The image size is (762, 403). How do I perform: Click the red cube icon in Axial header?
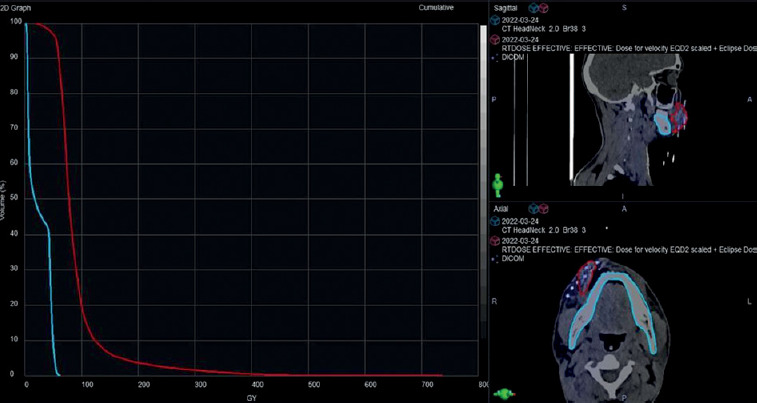[544, 209]
